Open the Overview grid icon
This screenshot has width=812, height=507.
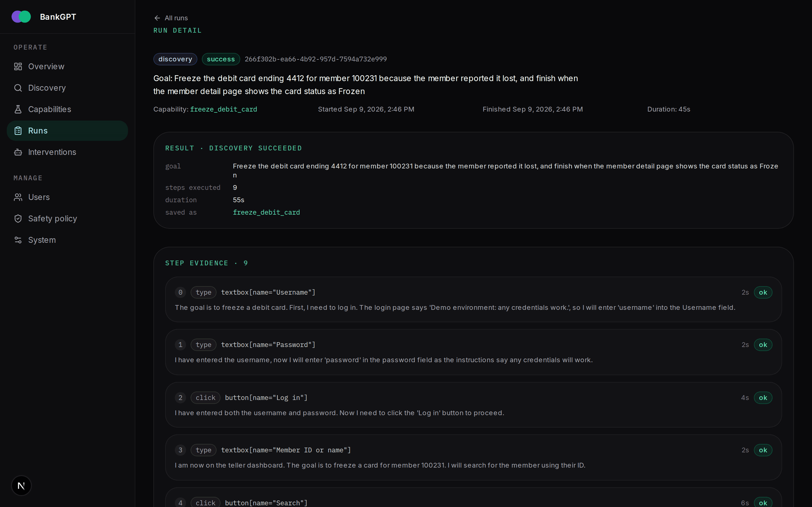pos(18,66)
